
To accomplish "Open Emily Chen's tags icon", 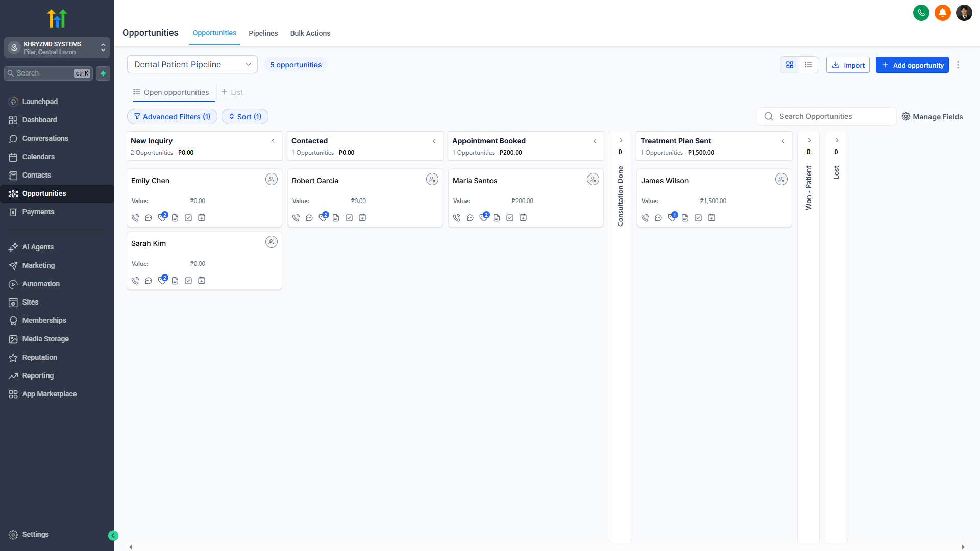I will [x=162, y=217].
